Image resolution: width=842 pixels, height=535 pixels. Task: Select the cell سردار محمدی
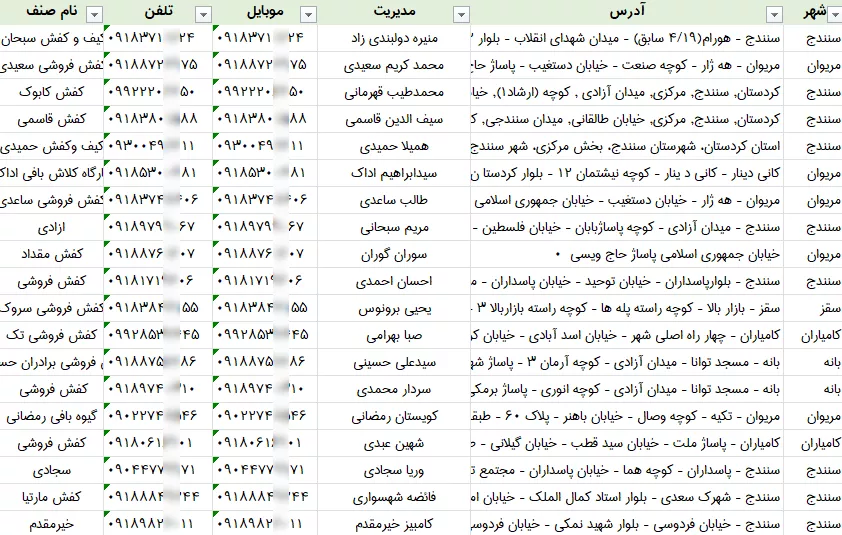coord(394,389)
